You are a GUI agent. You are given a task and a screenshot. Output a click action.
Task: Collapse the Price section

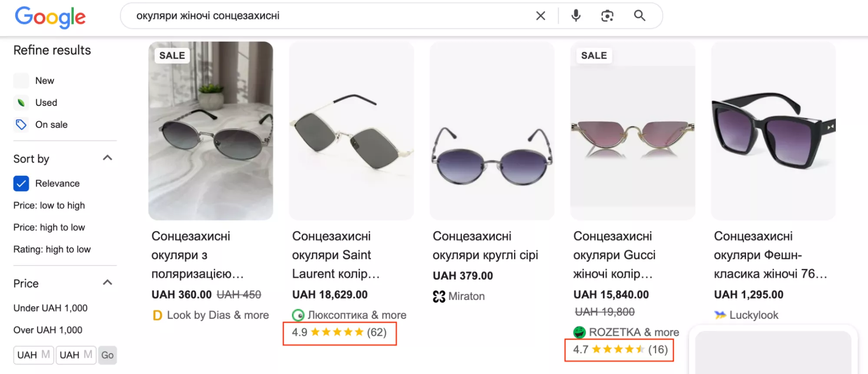[x=109, y=282]
